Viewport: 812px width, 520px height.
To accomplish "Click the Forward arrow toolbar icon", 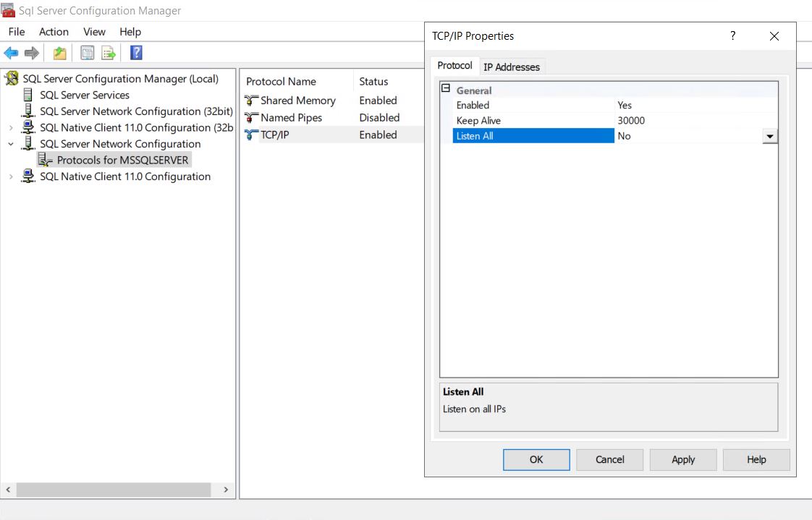I will [31, 53].
